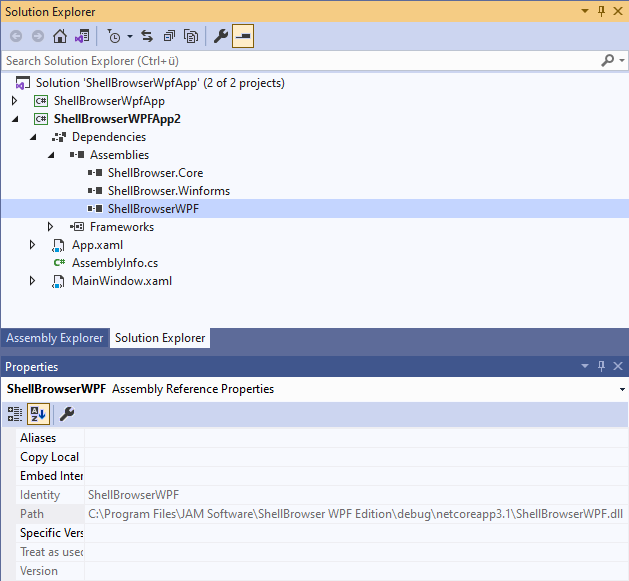Collapse the Dependencies node
Screen dimensions: 629x581
[x=33, y=137]
